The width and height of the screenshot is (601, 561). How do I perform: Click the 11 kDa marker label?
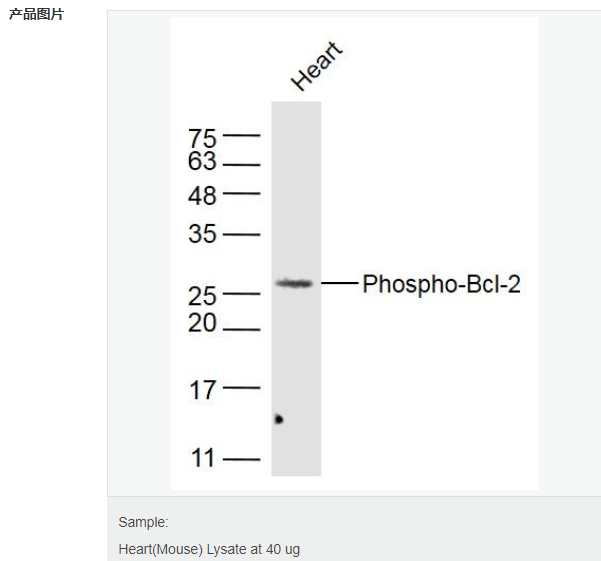[x=202, y=458]
